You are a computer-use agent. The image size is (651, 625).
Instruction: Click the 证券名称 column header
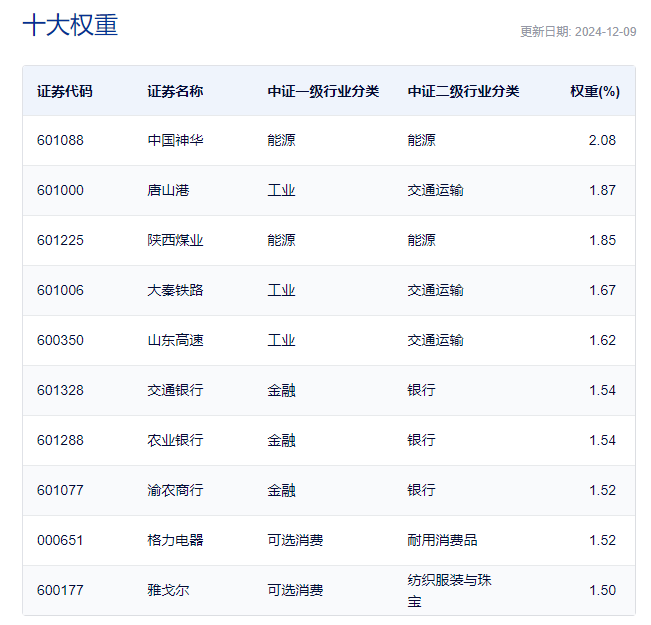click(175, 91)
